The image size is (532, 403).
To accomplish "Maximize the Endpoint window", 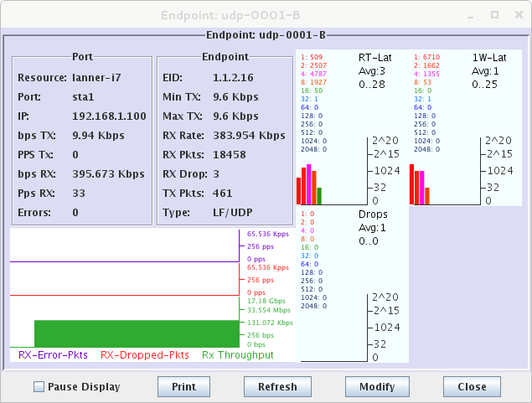I will (x=494, y=15).
